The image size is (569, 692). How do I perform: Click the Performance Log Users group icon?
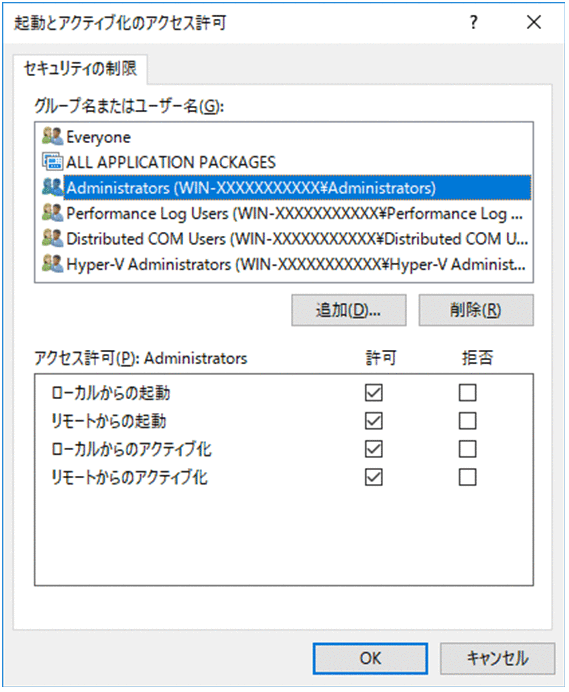click(53, 213)
